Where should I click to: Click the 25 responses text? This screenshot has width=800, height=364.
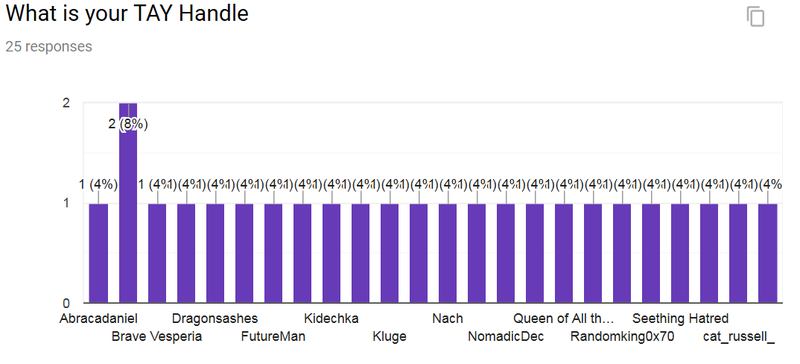pyautogui.click(x=49, y=46)
